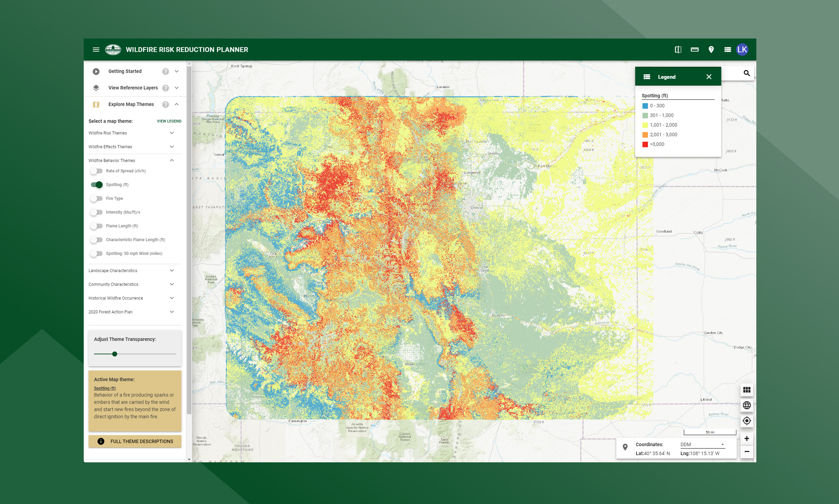Open the hamburger navigation menu

[96, 50]
